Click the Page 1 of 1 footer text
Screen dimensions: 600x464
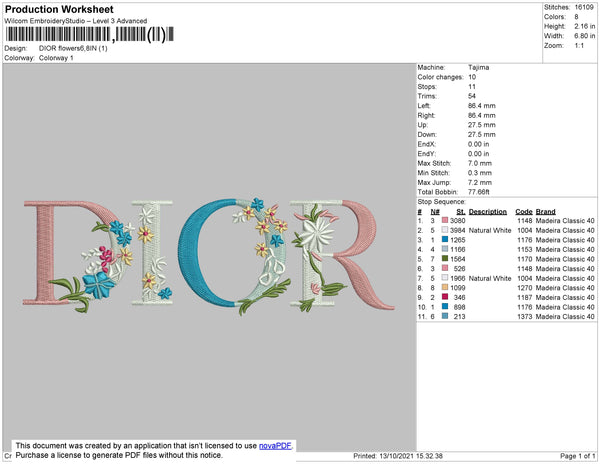click(577, 456)
